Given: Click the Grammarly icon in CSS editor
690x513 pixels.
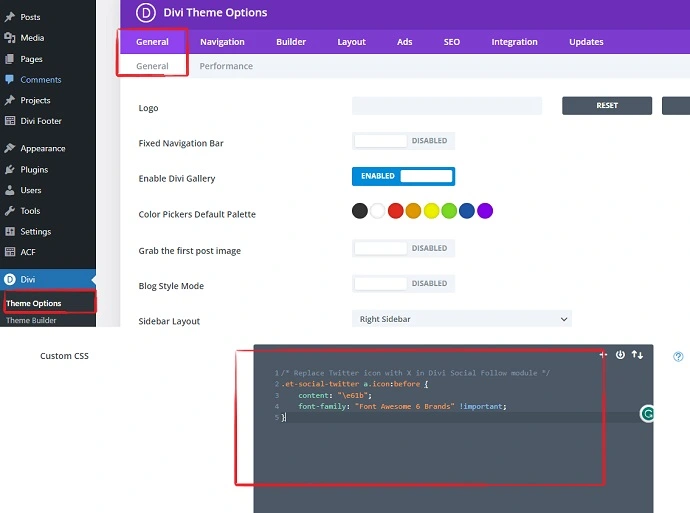Looking at the screenshot, I should [647, 414].
